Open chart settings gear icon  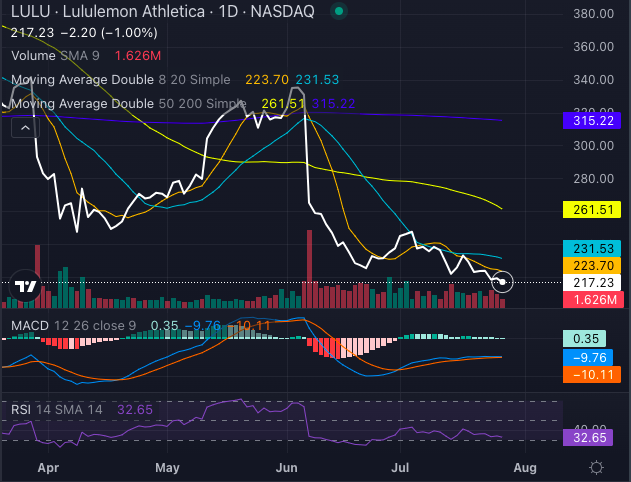[596, 468]
